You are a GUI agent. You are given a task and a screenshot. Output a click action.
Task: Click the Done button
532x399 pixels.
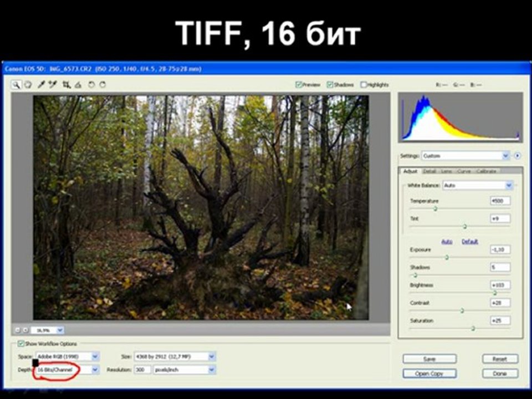click(500, 374)
